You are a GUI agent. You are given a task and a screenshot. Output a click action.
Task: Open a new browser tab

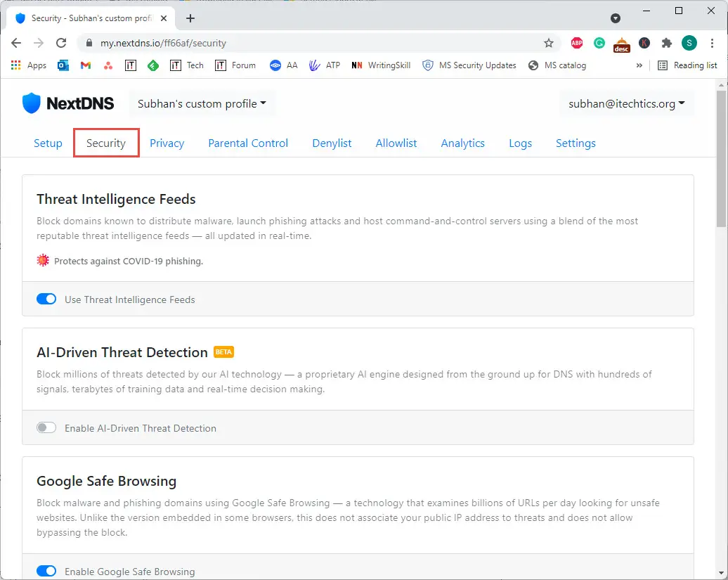point(190,18)
